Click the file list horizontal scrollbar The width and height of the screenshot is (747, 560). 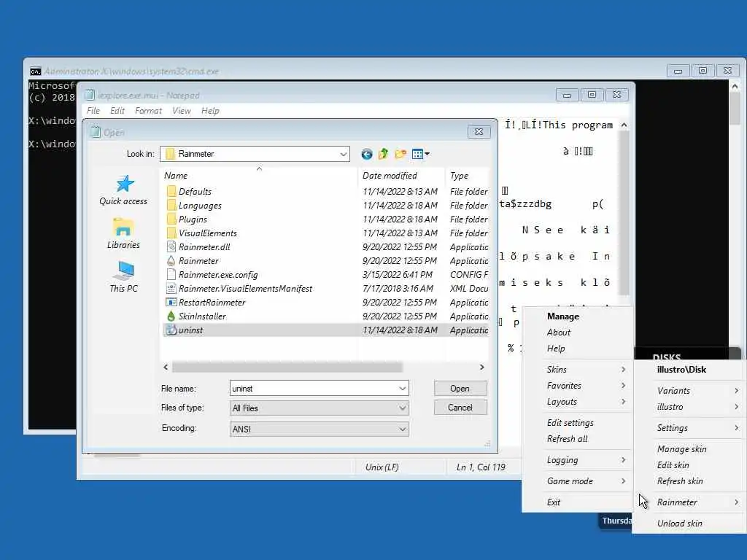coord(287,367)
